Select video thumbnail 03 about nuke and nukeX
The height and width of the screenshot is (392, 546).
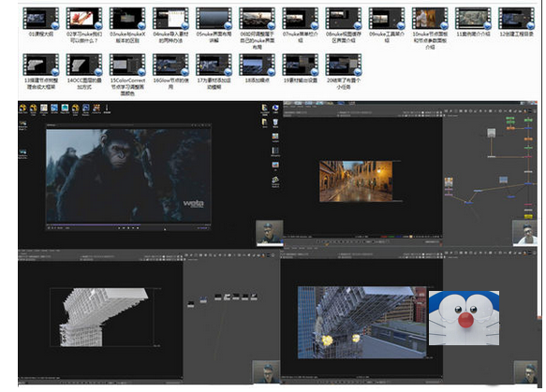tap(127, 19)
